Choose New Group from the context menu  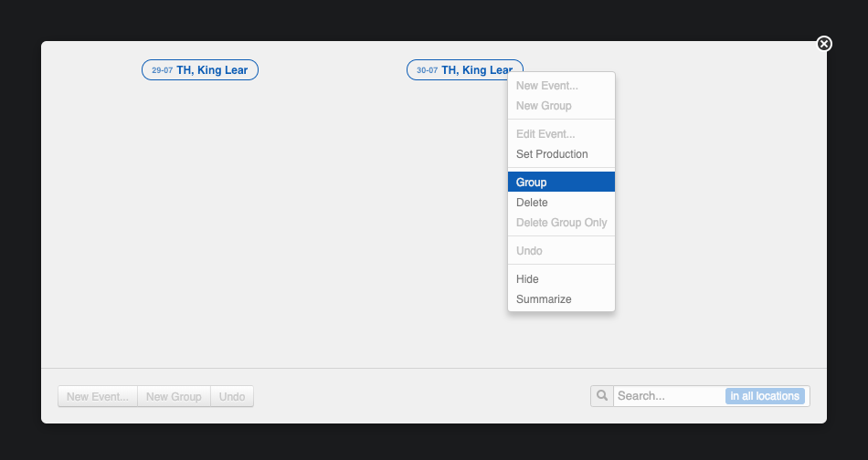(x=544, y=106)
